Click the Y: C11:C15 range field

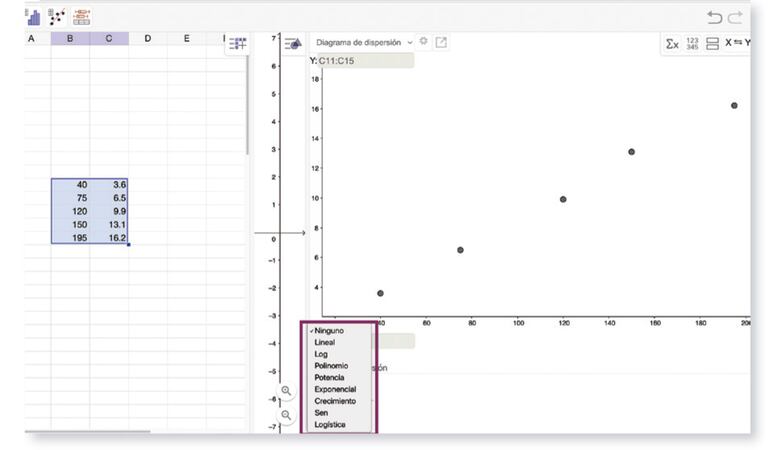point(366,61)
